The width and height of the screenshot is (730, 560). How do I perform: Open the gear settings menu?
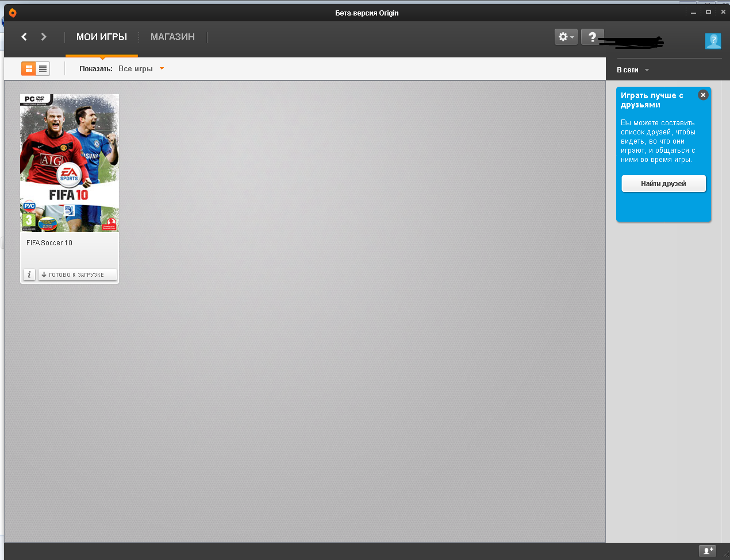[566, 37]
